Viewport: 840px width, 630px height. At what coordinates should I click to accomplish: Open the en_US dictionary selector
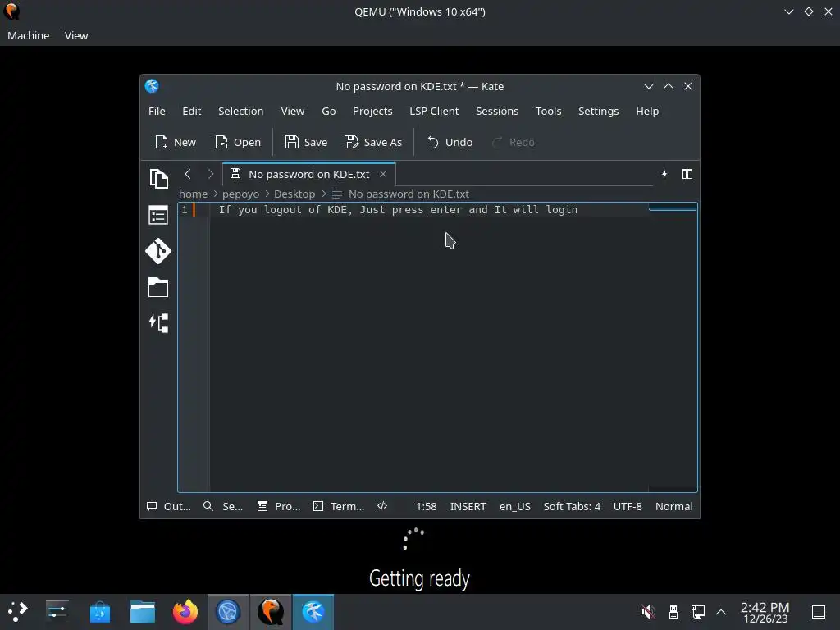point(515,506)
